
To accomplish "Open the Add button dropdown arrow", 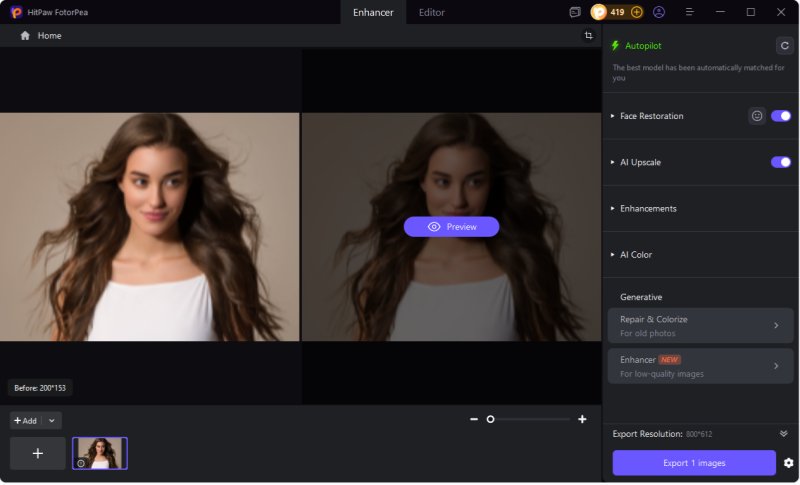I will [x=52, y=421].
